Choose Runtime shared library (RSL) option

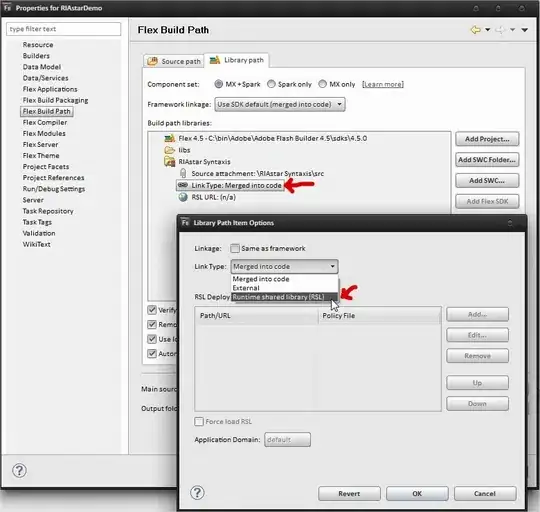click(x=284, y=297)
